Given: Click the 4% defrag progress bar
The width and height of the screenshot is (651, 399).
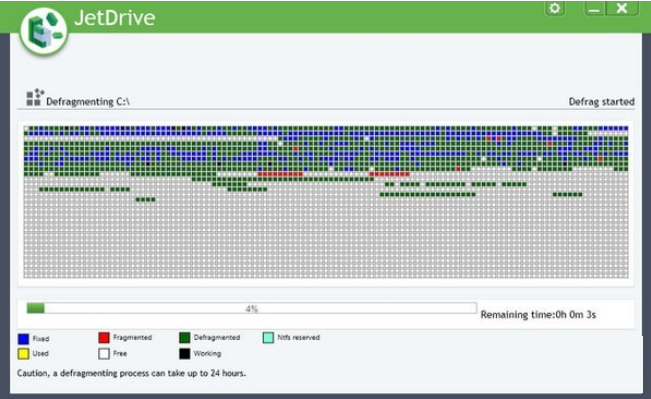Looking at the screenshot, I should pos(252,308).
